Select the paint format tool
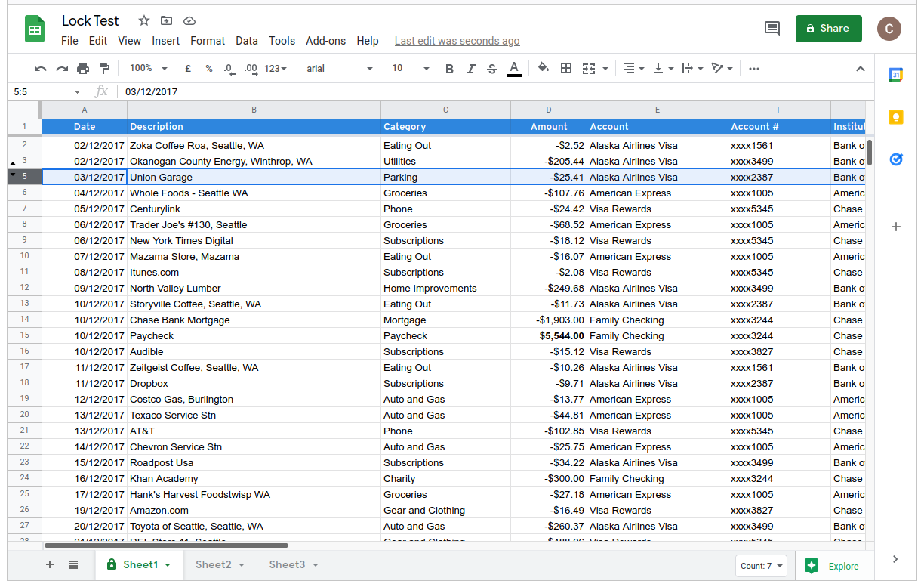Image resolution: width=924 pixels, height=587 pixels. pyautogui.click(x=104, y=69)
